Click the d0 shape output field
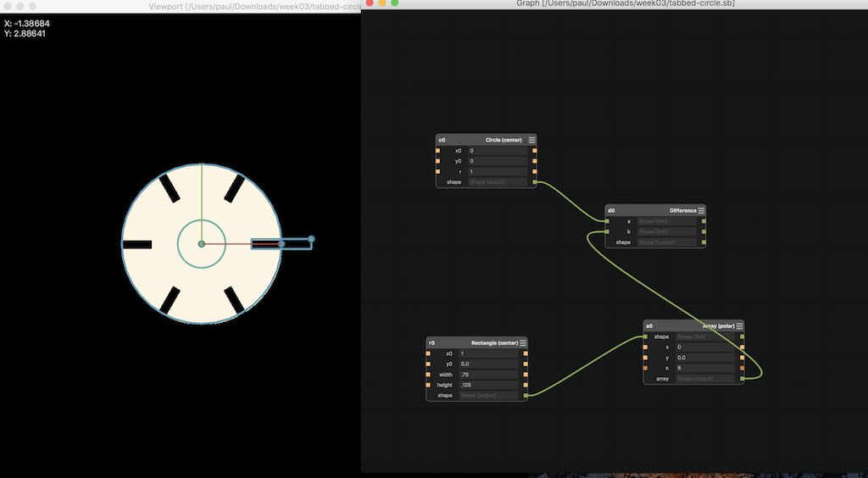Viewport: 868px width, 478px height. 666,242
